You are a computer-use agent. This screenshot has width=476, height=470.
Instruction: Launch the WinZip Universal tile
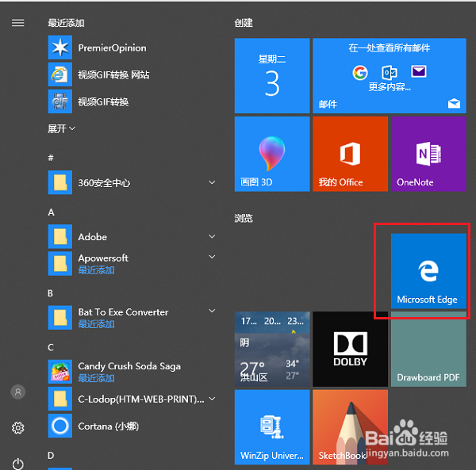coord(272,427)
